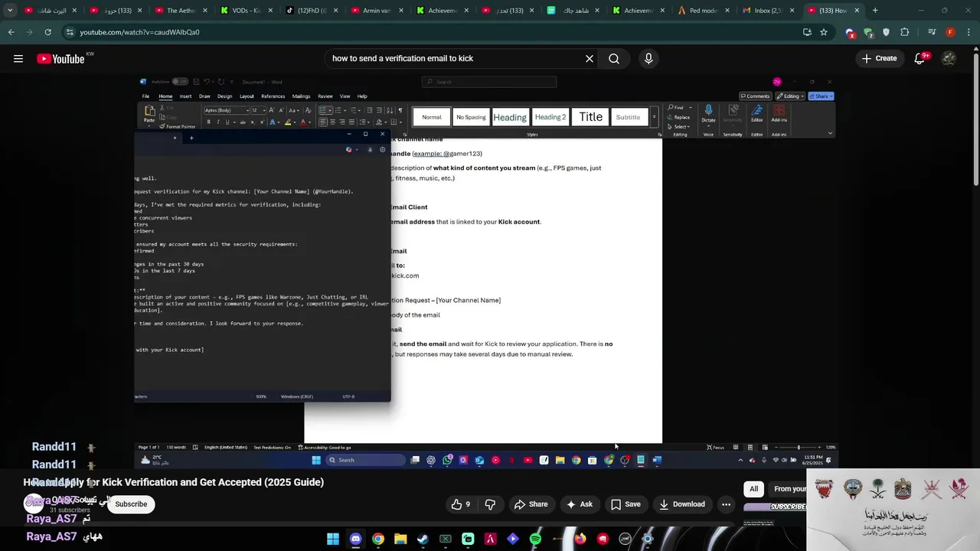Open the YouTube guide hamburger menu
Screen dimensions: 980x551
(x=18, y=58)
